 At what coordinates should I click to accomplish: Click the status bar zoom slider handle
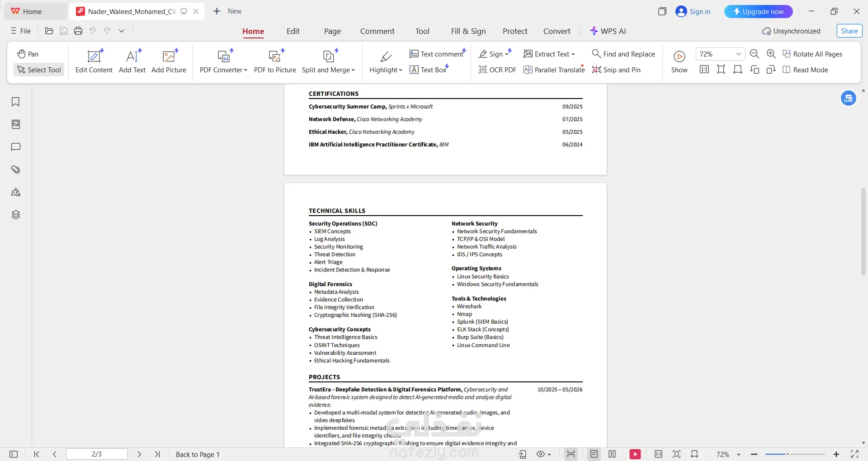[x=788, y=454]
